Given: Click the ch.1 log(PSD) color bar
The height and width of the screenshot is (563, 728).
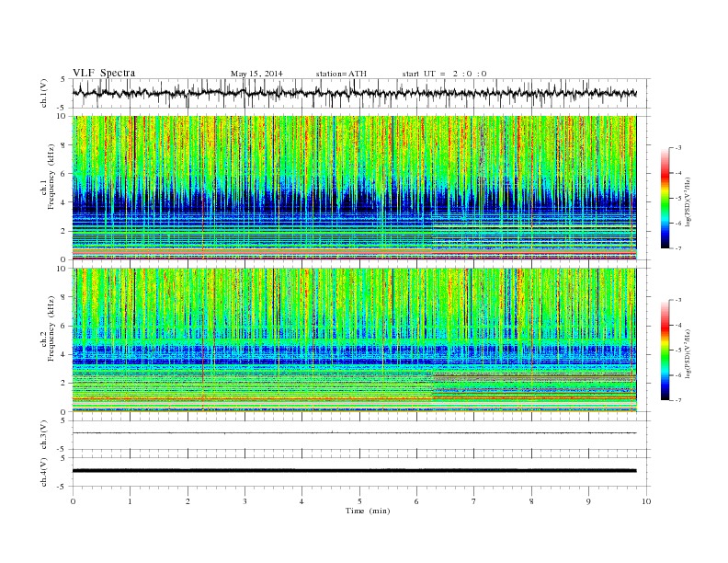Looking at the screenshot, I should pyautogui.click(x=665, y=198).
